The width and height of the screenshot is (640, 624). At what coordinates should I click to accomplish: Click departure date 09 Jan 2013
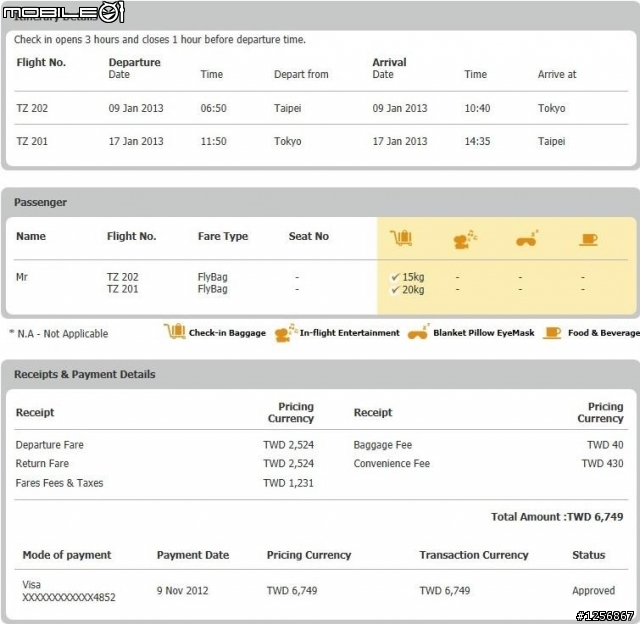[x=136, y=108]
